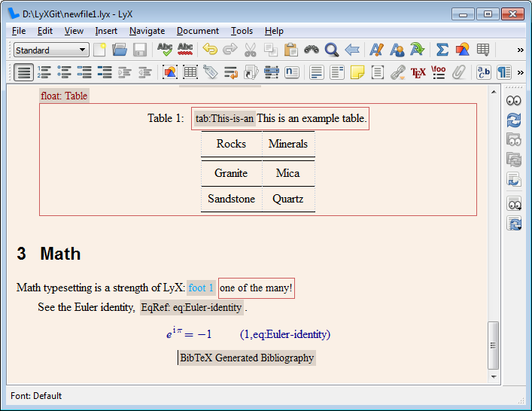
Task: Open the Tools menu
Action: tap(242, 31)
